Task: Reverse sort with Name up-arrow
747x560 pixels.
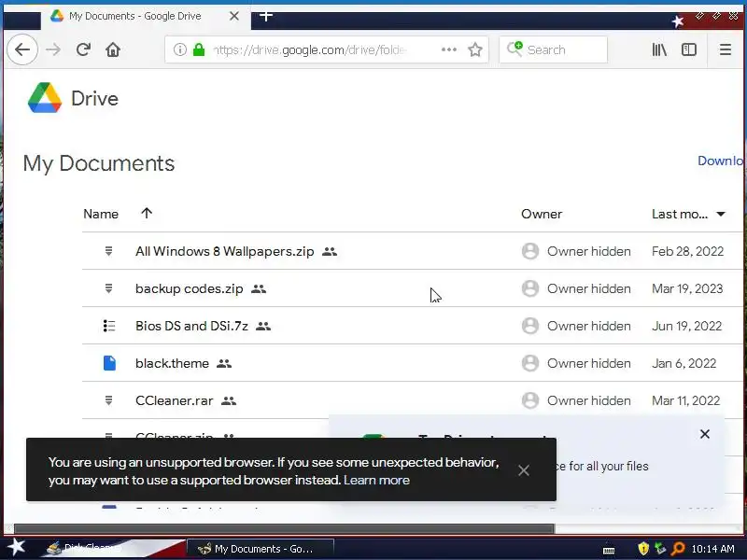Action: pyautogui.click(x=147, y=213)
